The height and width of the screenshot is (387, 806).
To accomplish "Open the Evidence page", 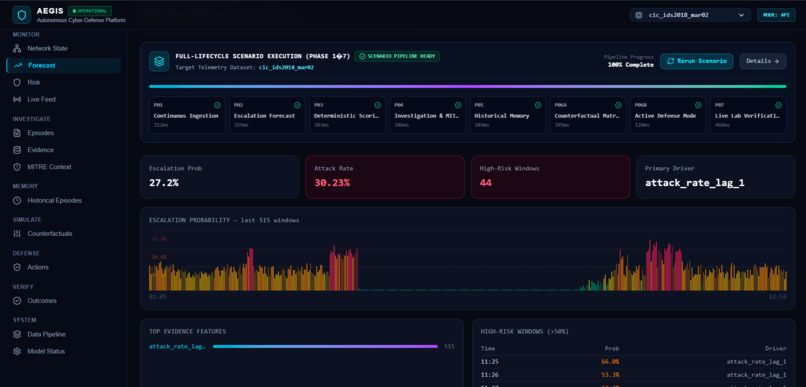I will click(63, 150).
